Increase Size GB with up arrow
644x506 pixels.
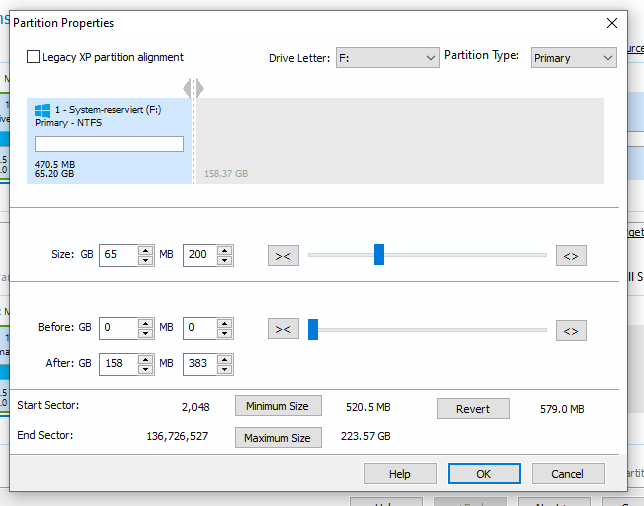(145, 250)
